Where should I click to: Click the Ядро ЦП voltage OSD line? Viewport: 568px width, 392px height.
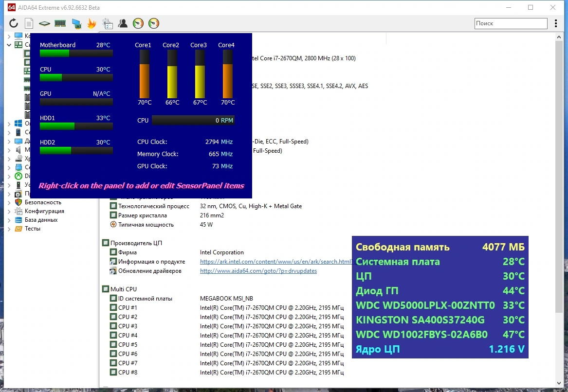(x=440, y=349)
